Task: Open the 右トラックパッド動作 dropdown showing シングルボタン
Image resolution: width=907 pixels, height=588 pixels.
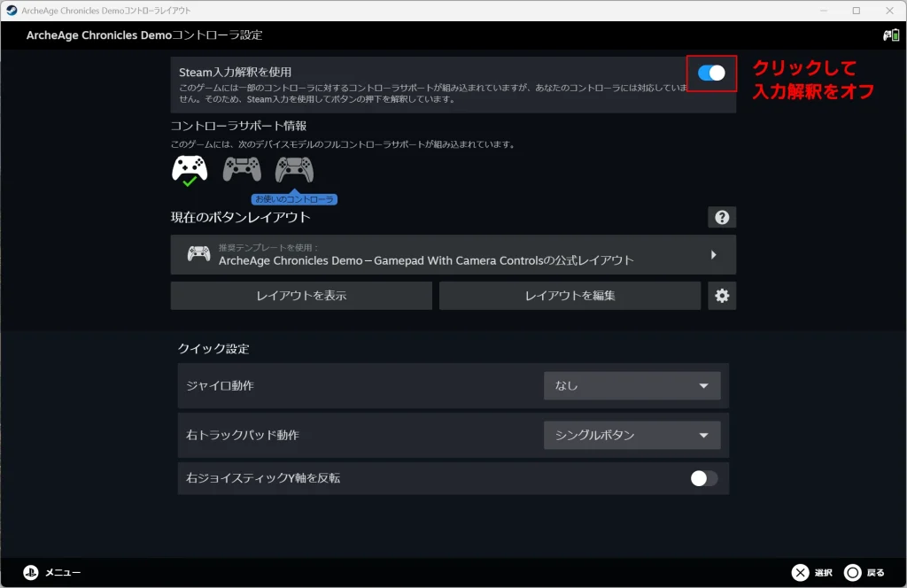Action: pyautogui.click(x=632, y=436)
